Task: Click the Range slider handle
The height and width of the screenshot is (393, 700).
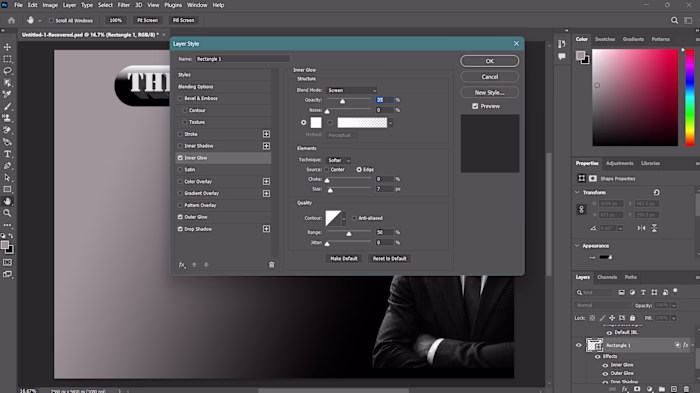Action: click(x=349, y=234)
